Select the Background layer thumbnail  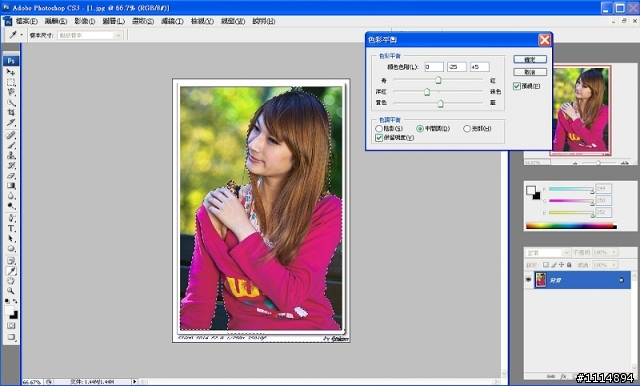(540, 280)
